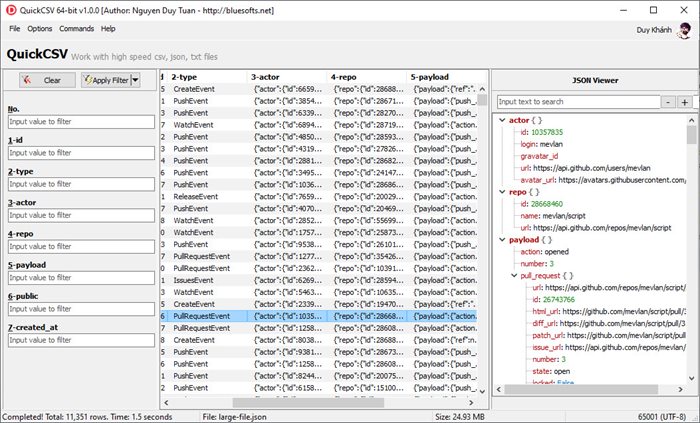Viewport: 700px width, 423px height.
Task: Click the JSON Viewer panel header
Action: pos(595,80)
